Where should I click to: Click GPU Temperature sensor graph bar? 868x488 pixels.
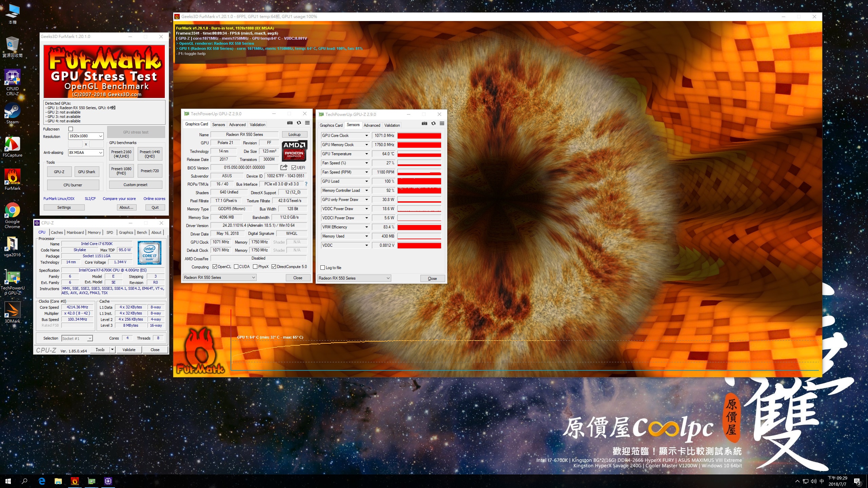point(419,154)
